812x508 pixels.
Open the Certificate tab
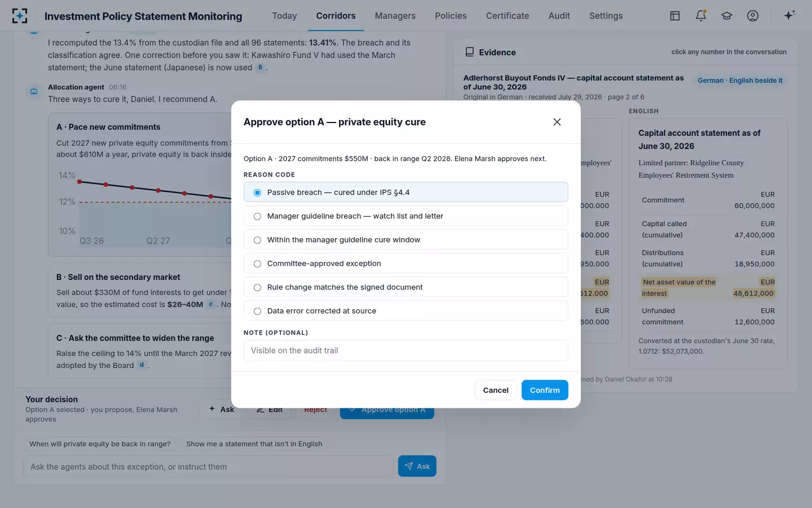tap(507, 16)
